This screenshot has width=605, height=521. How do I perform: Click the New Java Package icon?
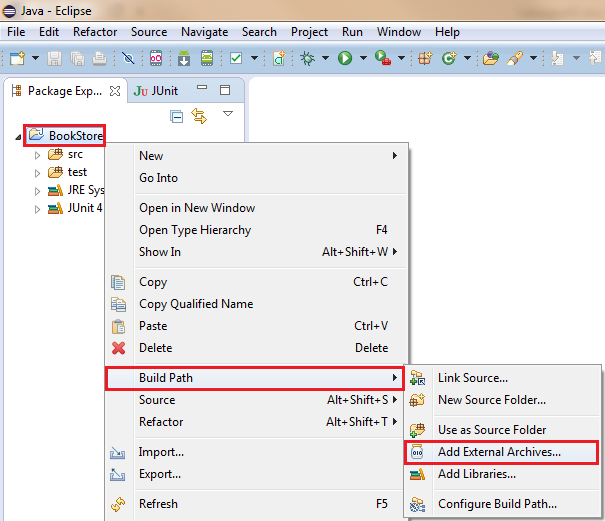425,58
